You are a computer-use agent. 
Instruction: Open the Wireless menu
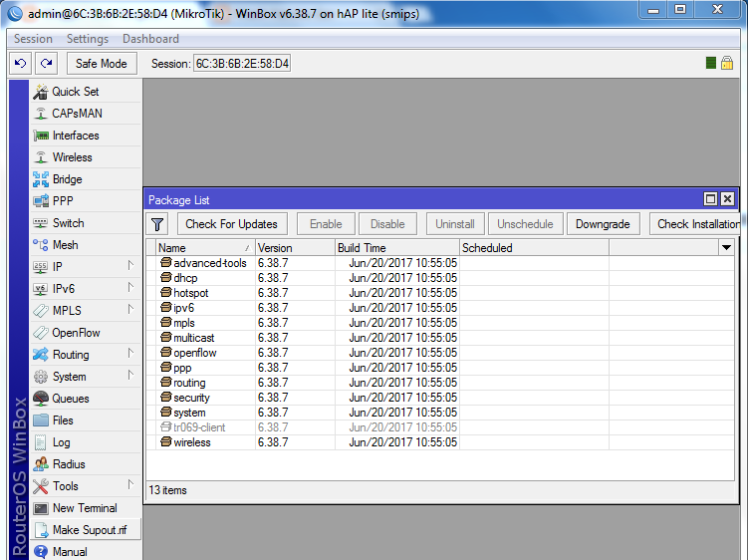point(86,157)
